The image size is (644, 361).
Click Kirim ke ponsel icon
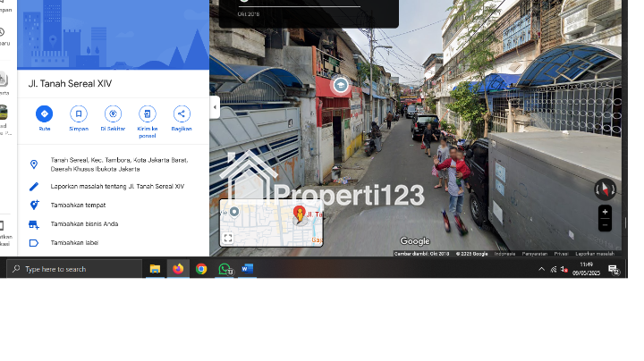(148, 113)
